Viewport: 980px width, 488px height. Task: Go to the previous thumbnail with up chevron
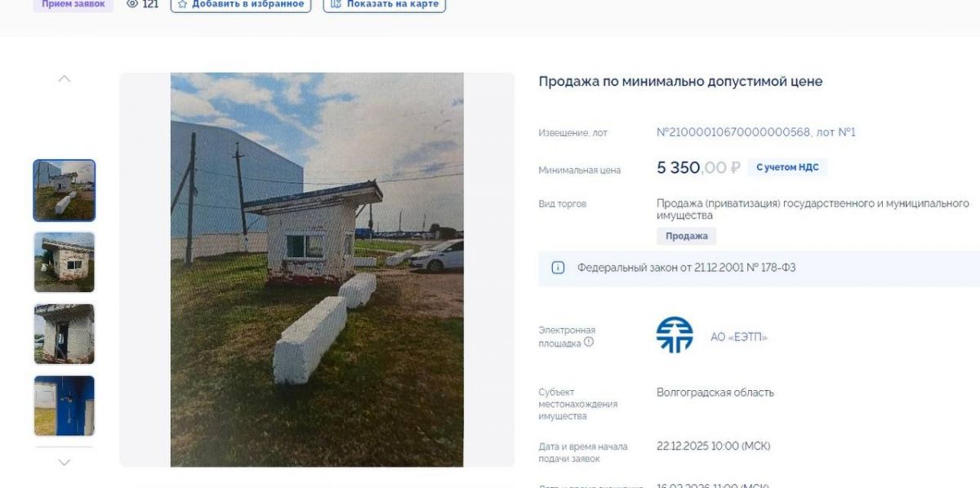click(x=65, y=79)
